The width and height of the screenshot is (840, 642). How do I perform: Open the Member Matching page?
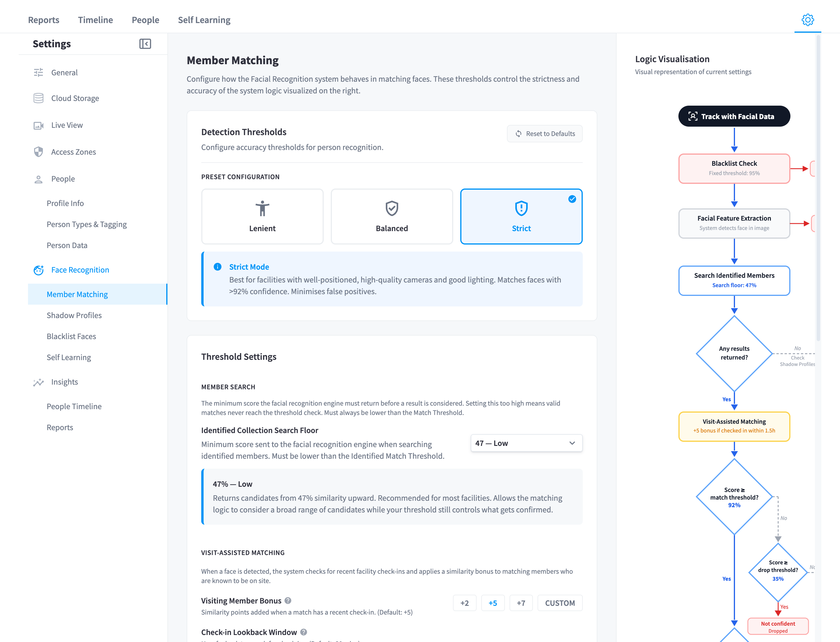pyautogui.click(x=97, y=294)
